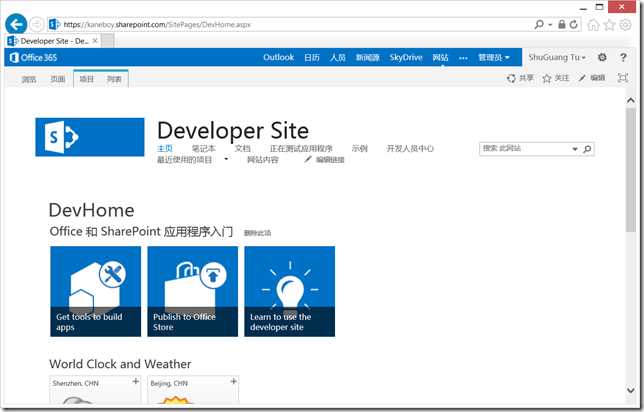The height and width of the screenshot is (412, 644).
Task: Open browser Favorites star icon
Action: click(x=610, y=25)
